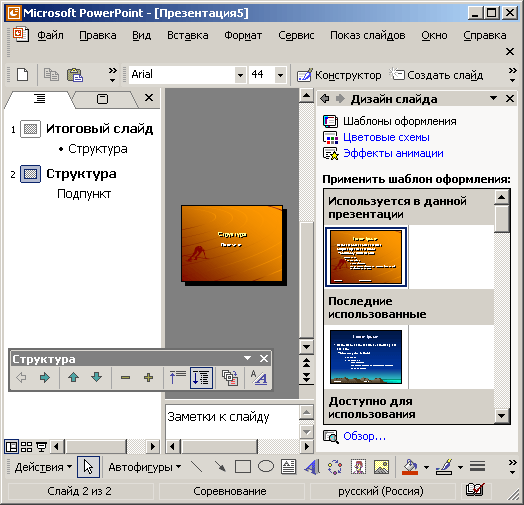Switch to slide sorter view
This screenshot has height=505, width=524.
coord(26,447)
